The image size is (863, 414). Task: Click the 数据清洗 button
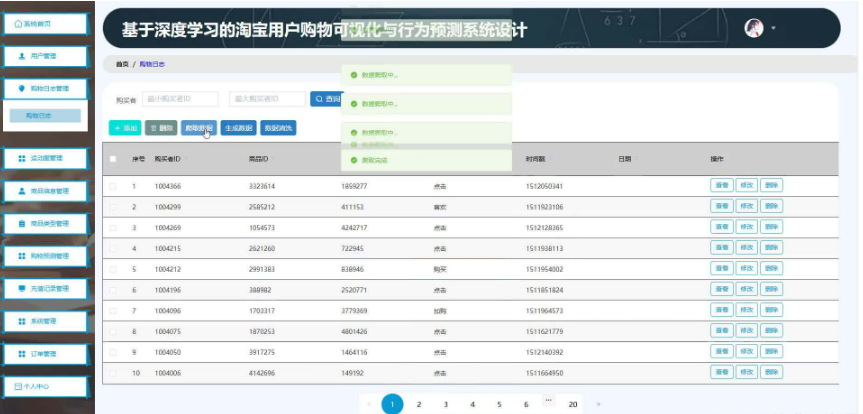coord(278,128)
